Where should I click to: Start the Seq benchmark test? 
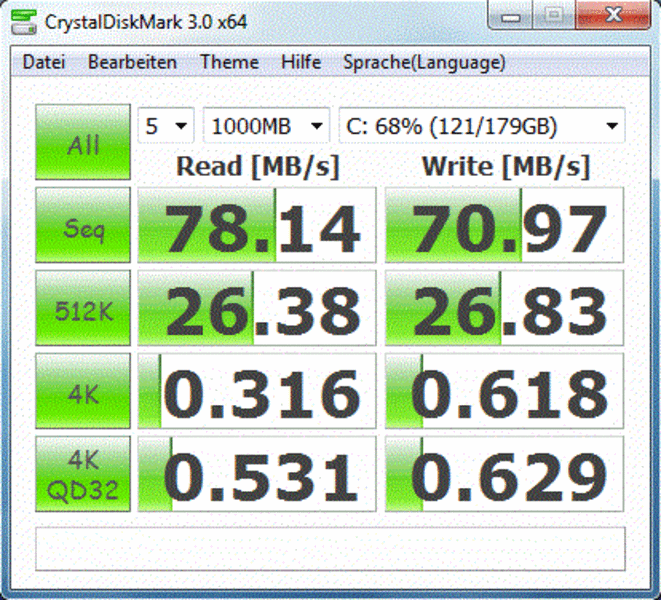coord(83,225)
